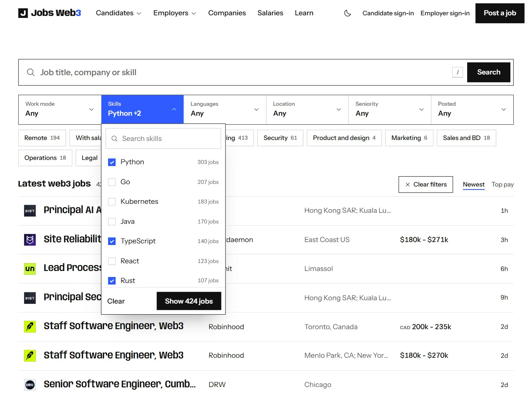Click the black Search button
Viewport: 532px width, 399px height.
coord(488,72)
